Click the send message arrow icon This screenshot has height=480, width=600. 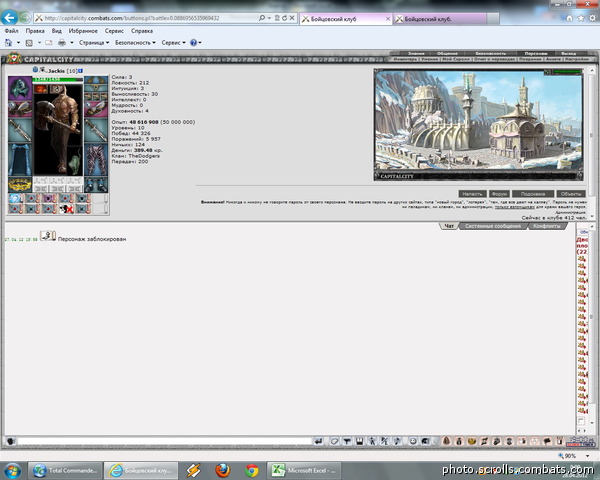(x=318, y=441)
